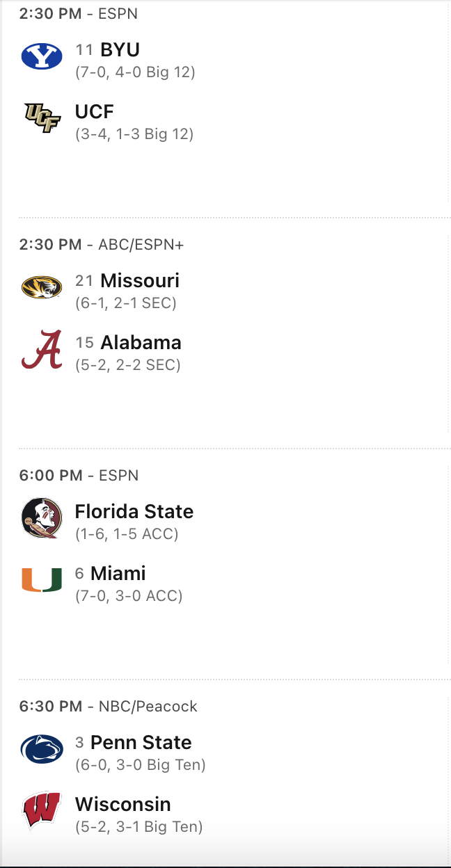451x868 pixels.
Task: Select the Alabama team name
Action: point(141,343)
